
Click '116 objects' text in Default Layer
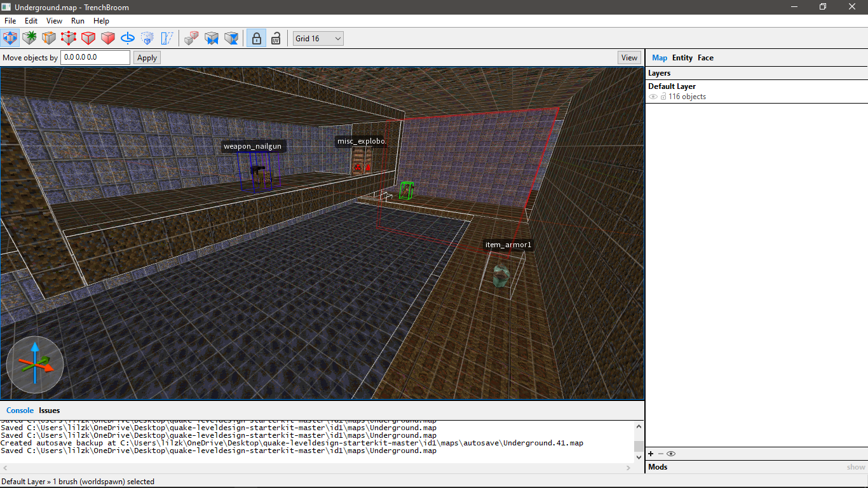(687, 97)
